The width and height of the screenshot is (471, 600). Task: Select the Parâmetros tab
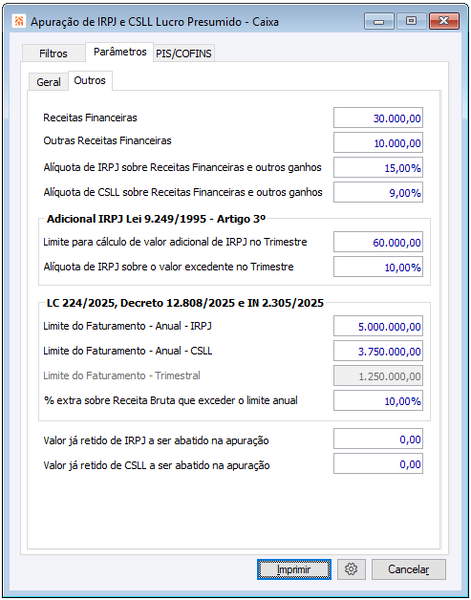120,51
